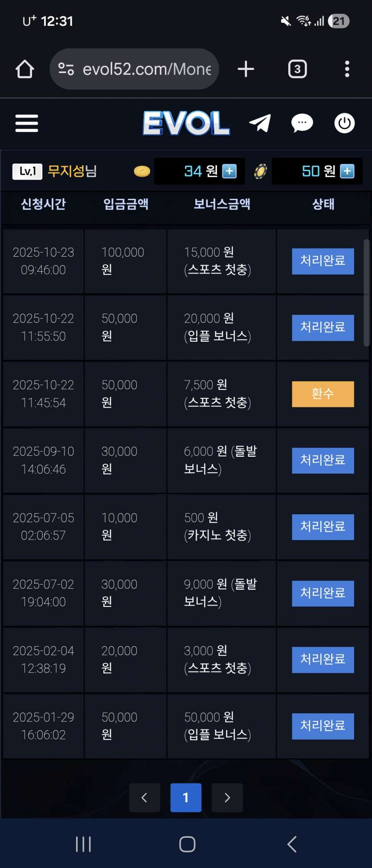Tap the orange 환수 status button
Viewport: 372px width, 868px height.
pyautogui.click(x=323, y=394)
